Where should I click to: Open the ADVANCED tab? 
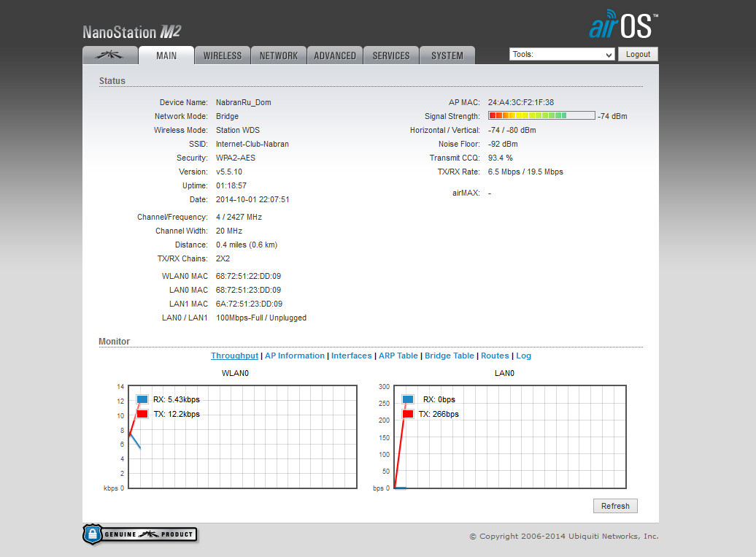pos(335,55)
